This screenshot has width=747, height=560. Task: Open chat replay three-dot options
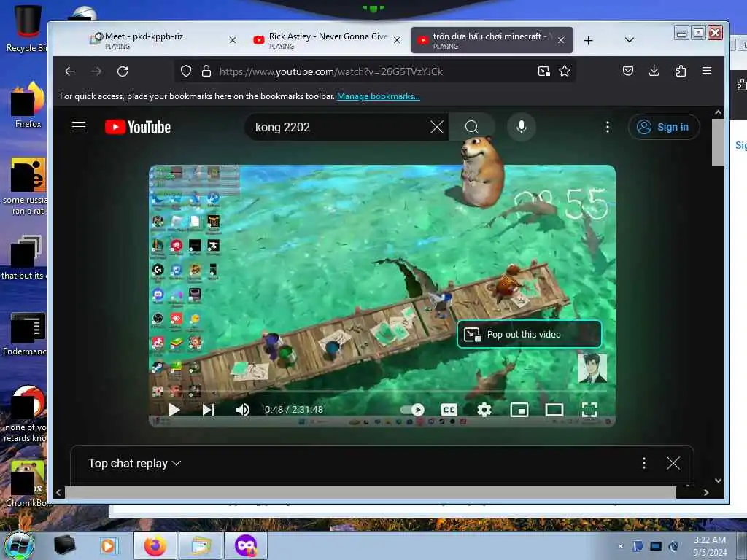coord(644,463)
